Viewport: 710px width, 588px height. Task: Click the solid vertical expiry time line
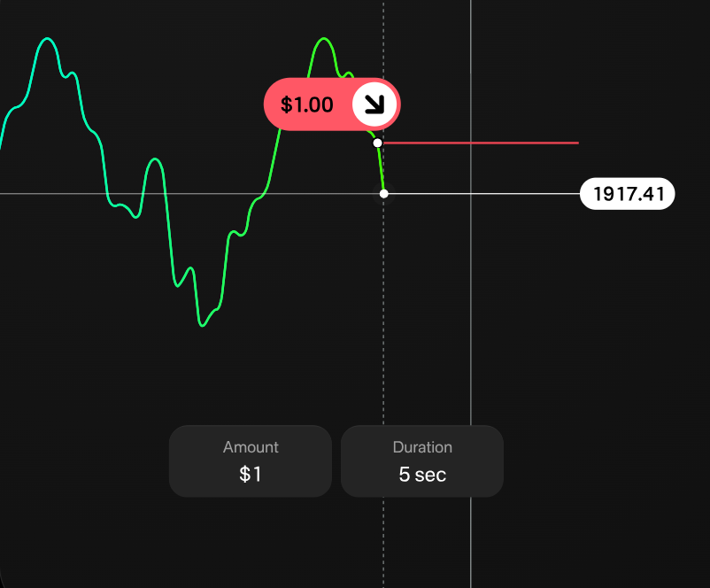[x=471, y=354]
